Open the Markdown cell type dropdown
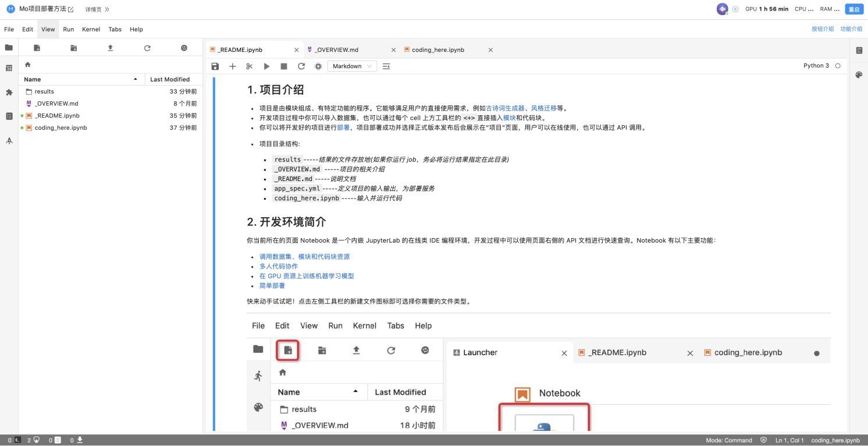The height and width of the screenshot is (446, 868). coord(352,66)
